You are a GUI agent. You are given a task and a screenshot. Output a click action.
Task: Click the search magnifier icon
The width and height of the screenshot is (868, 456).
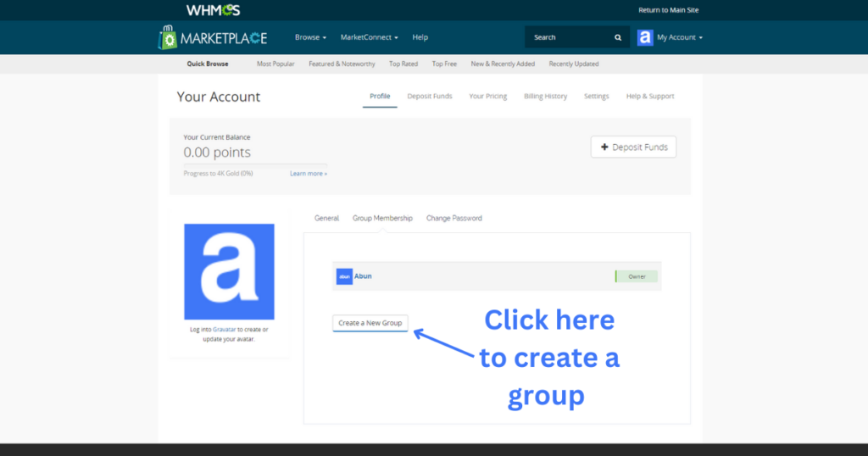point(618,37)
